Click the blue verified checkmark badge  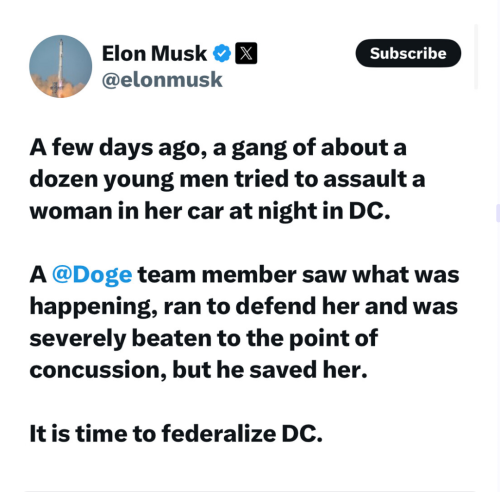[x=221, y=53]
